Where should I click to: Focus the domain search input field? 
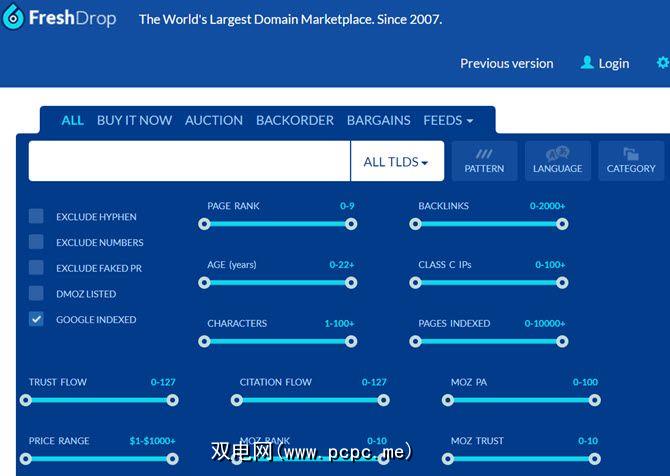pyautogui.click(x=189, y=161)
